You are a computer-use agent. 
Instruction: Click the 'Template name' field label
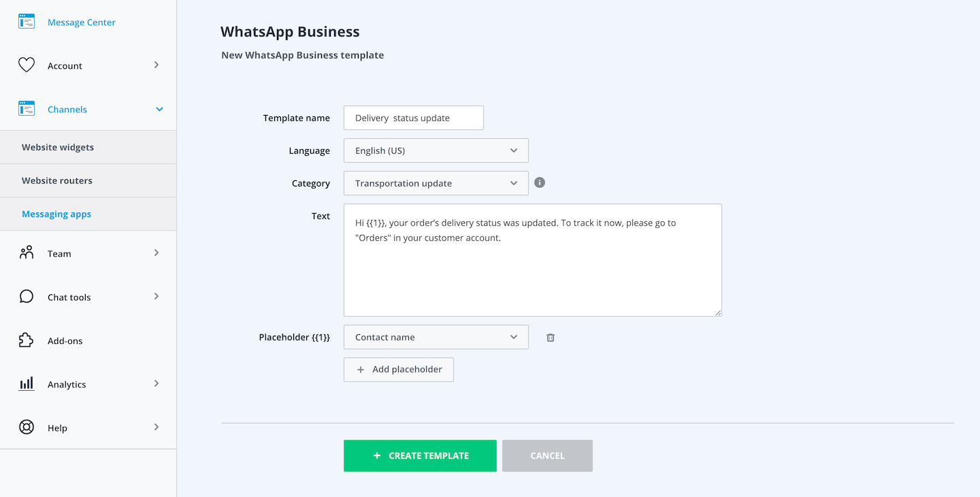click(x=297, y=118)
